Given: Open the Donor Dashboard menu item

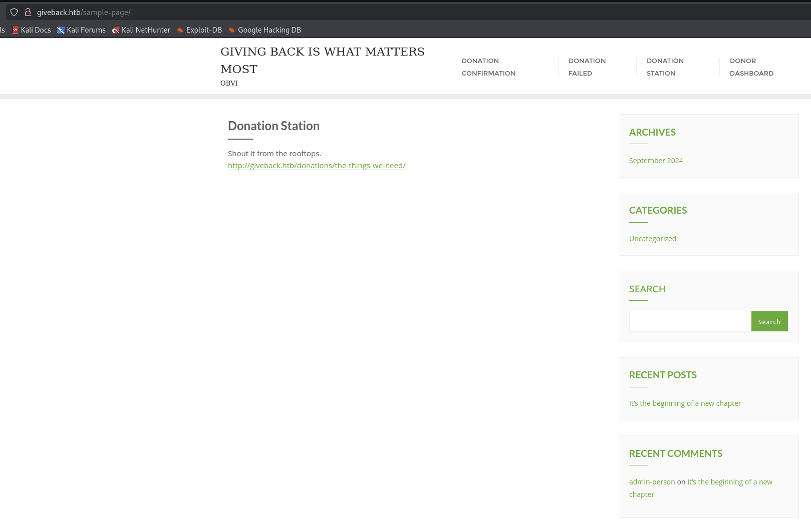Looking at the screenshot, I should (751, 67).
